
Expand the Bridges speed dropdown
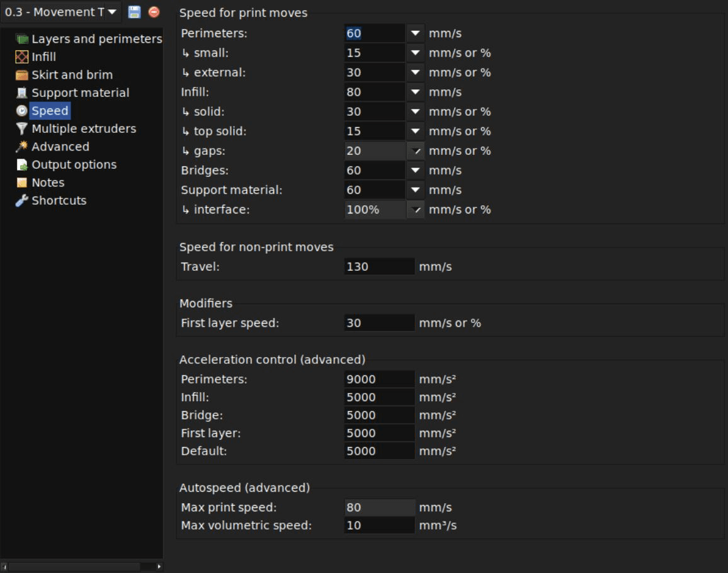[415, 171]
